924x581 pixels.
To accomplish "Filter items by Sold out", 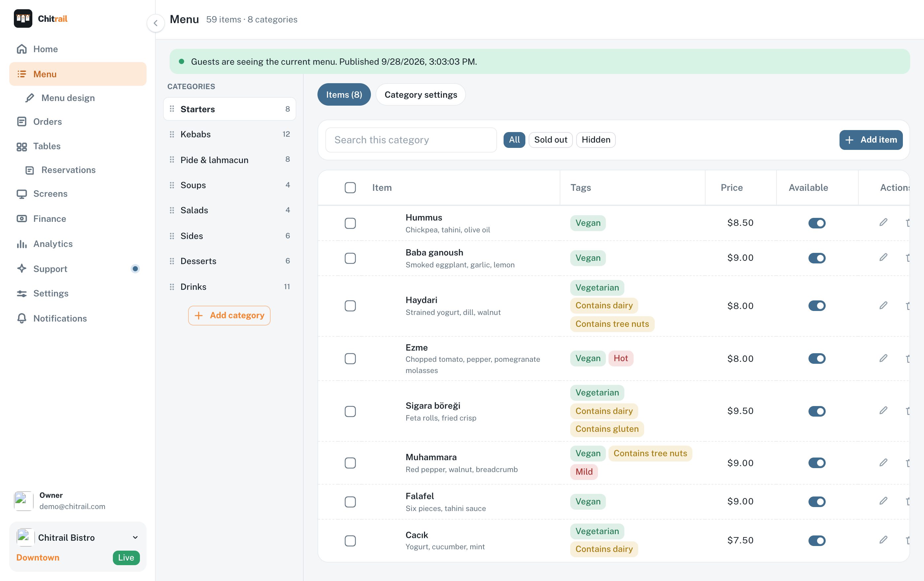I will point(551,140).
